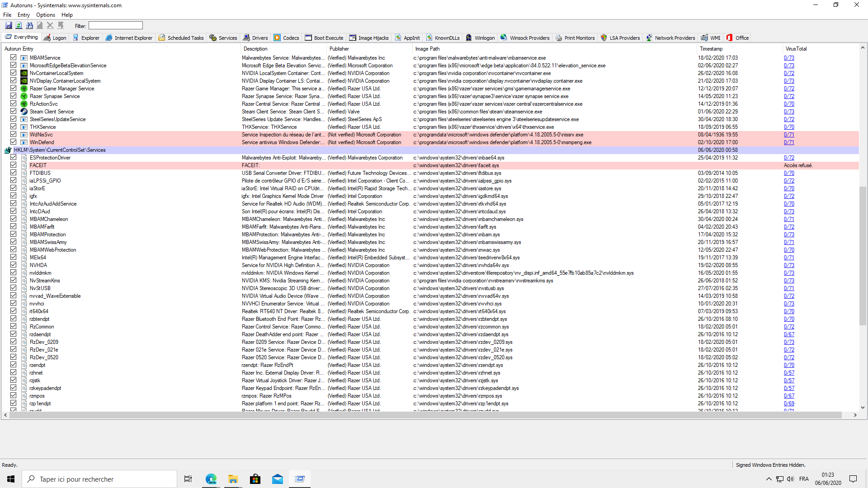
Task: Click the vertical scrollbar down arrow
Action: (x=863, y=407)
